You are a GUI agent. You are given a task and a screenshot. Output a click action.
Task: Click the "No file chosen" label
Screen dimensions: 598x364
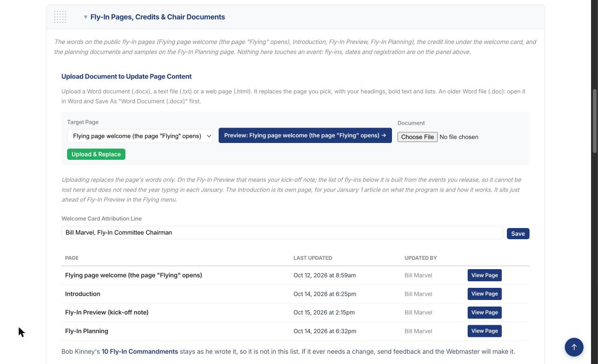[459, 137]
